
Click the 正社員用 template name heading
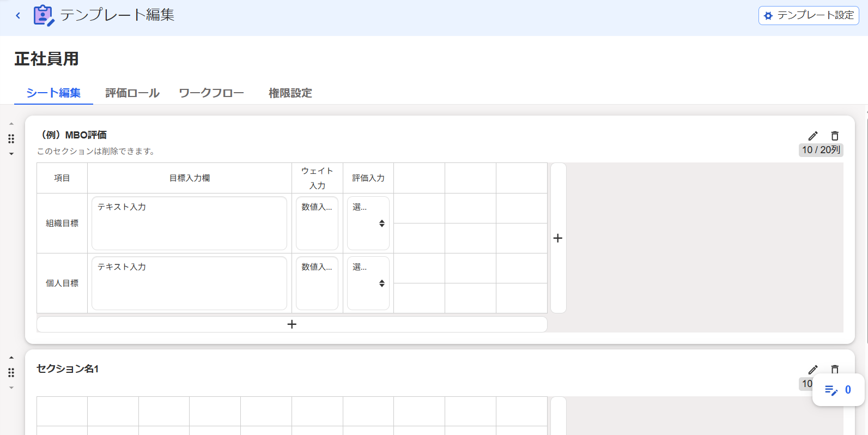coord(47,59)
